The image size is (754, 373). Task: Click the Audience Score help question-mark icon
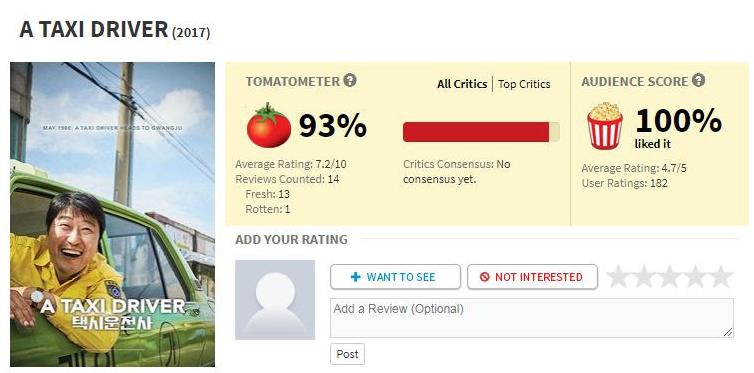point(698,80)
